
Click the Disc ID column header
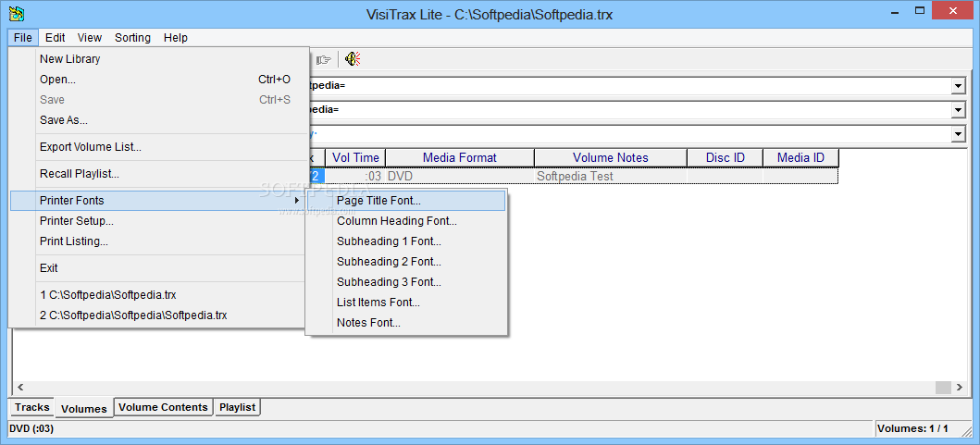[x=725, y=157]
